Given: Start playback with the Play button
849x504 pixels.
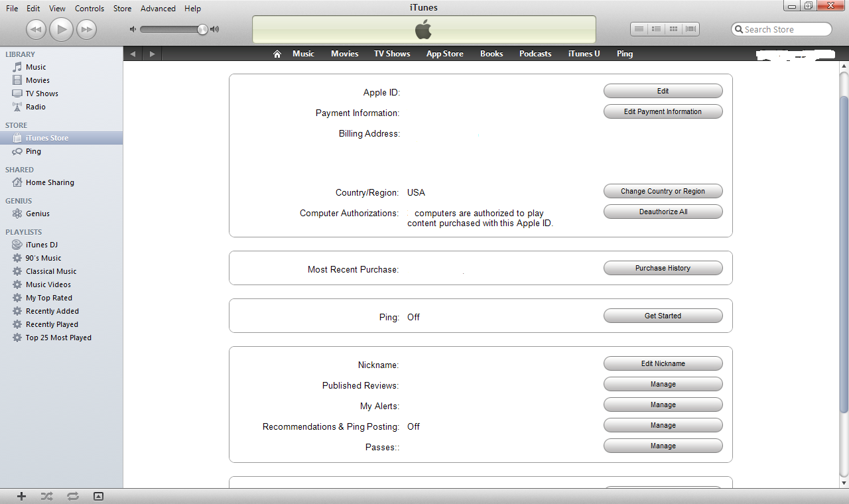Looking at the screenshot, I should coord(61,29).
